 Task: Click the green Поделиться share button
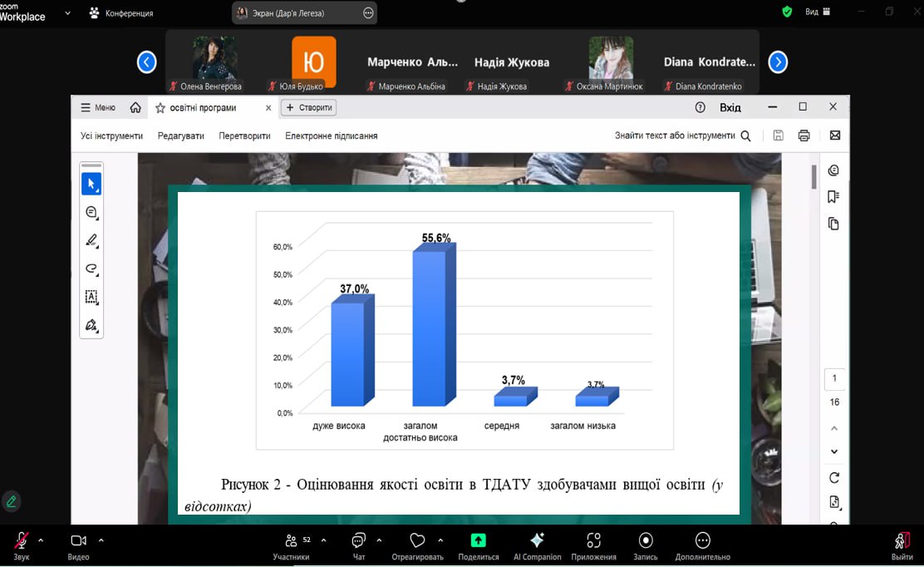click(x=478, y=546)
